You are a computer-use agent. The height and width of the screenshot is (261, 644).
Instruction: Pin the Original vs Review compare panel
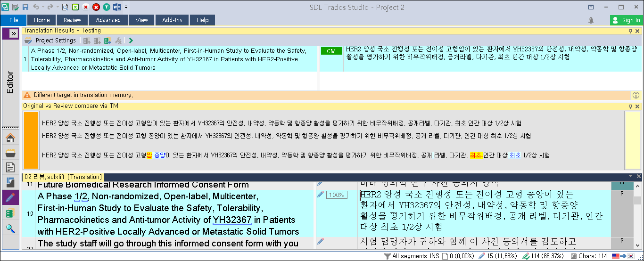[x=630, y=106]
